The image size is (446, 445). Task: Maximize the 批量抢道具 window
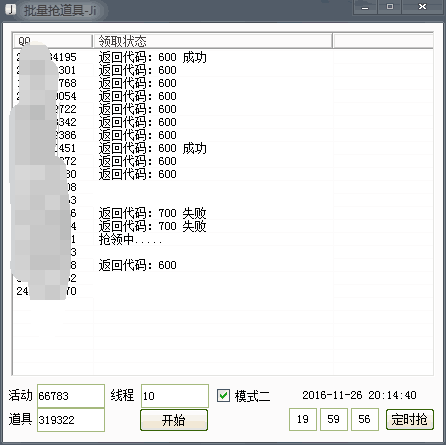[390, 7]
